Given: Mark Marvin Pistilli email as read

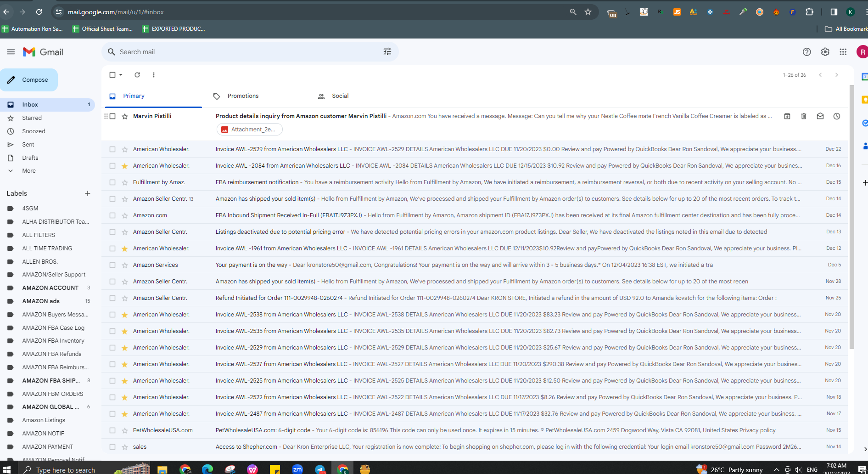Looking at the screenshot, I should tap(820, 116).
